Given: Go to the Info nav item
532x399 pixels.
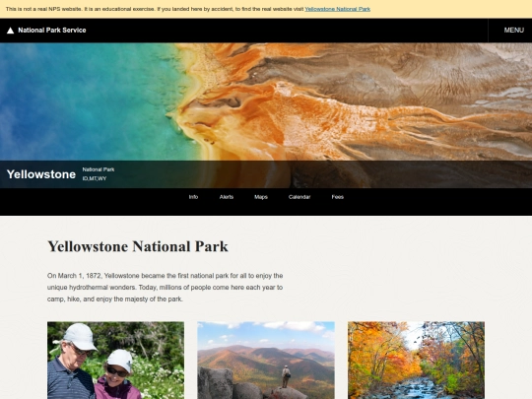Looking at the screenshot, I should pyautogui.click(x=193, y=197).
